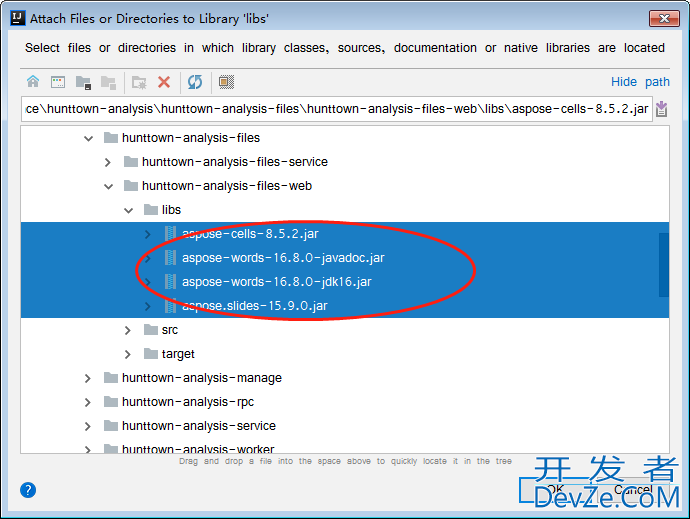Select hunttown-analysis-files folder row

pyautogui.click(x=345, y=138)
